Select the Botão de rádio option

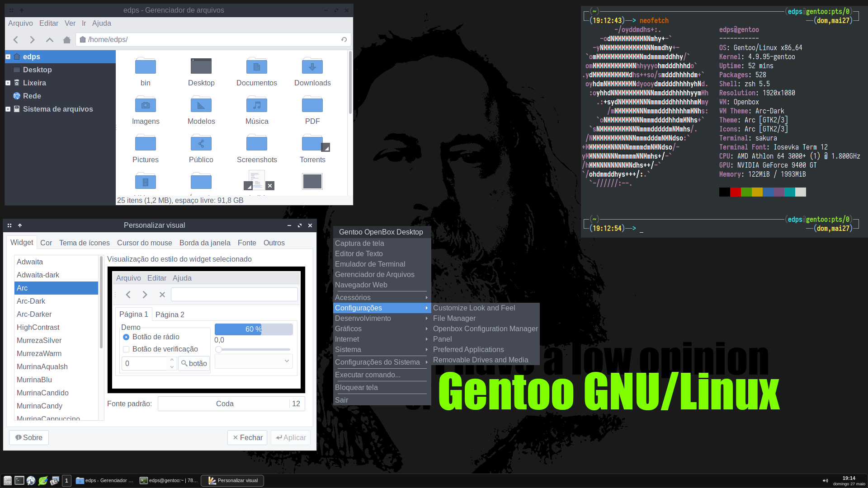(151, 337)
